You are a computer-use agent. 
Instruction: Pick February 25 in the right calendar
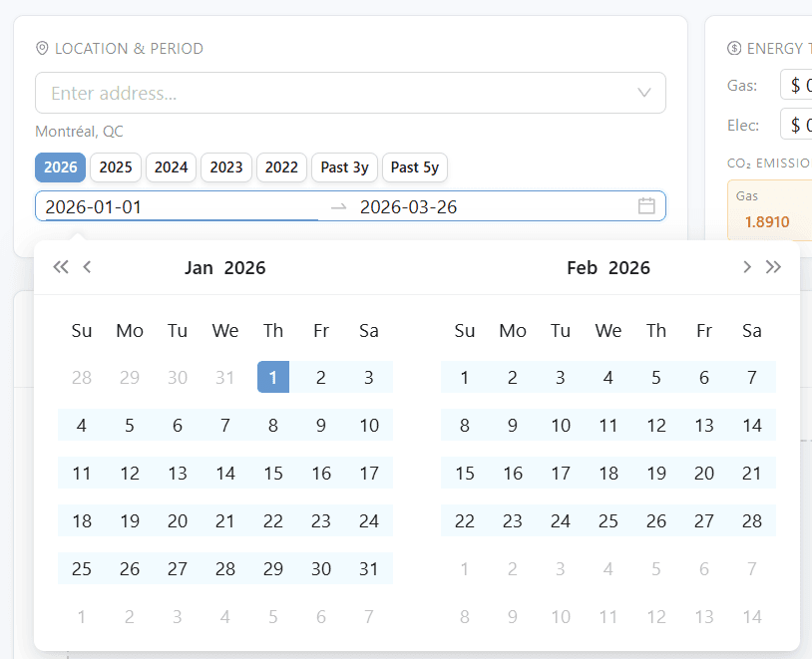pyautogui.click(x=609, y=520)
